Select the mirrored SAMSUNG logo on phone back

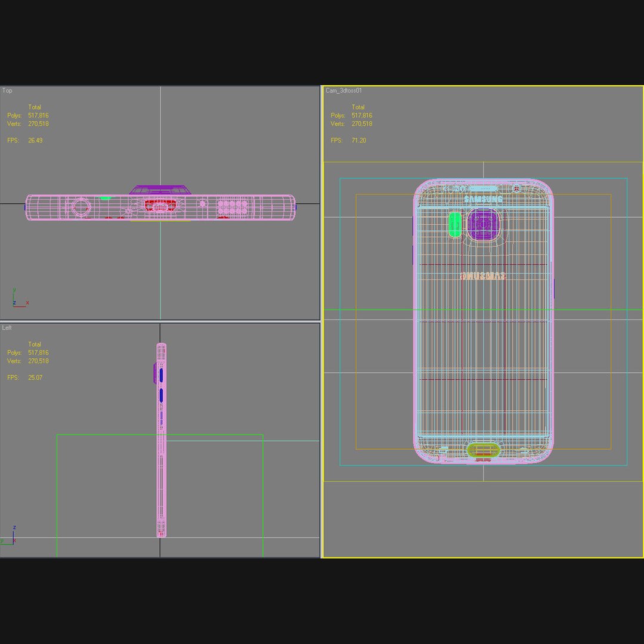point(482,275)
